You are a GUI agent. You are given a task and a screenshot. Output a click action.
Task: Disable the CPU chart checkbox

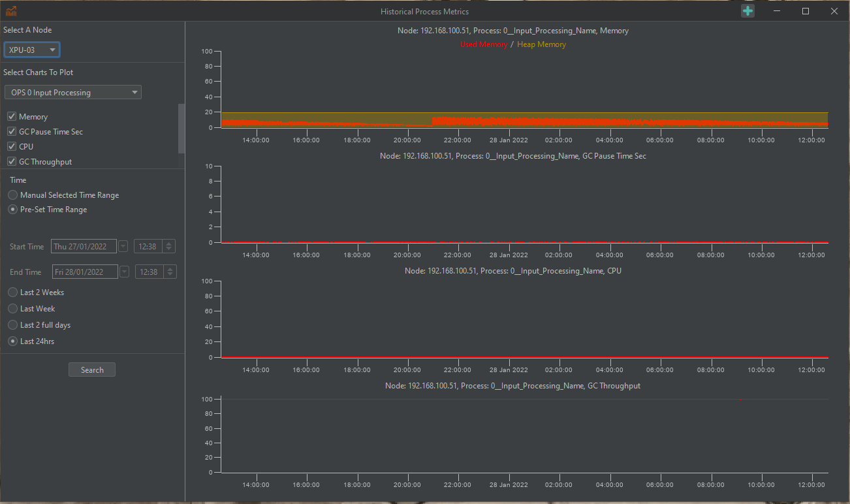[x=12, y=147]
